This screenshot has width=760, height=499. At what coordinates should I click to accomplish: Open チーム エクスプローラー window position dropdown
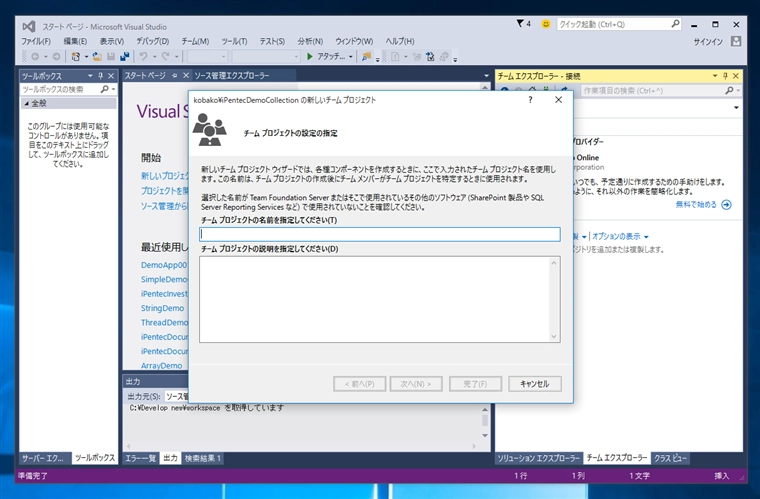click(x=715, y=76)
